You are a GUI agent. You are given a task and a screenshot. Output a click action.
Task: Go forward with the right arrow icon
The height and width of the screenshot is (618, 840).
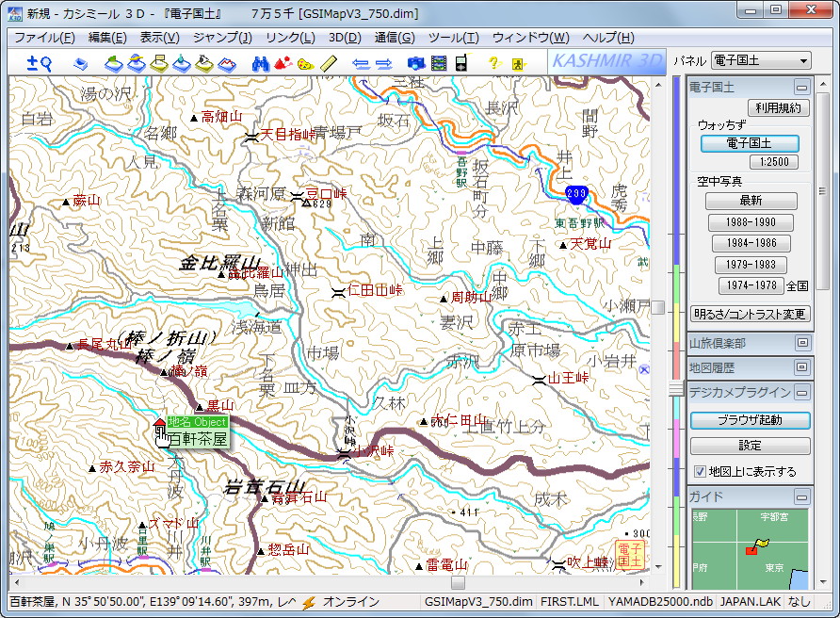[383, 64]
